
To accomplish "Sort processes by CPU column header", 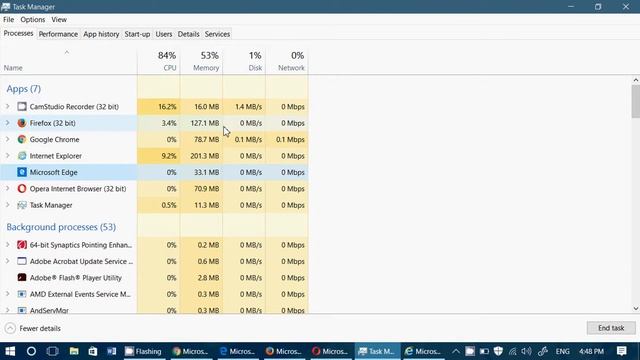I will [x=158, y=61].
